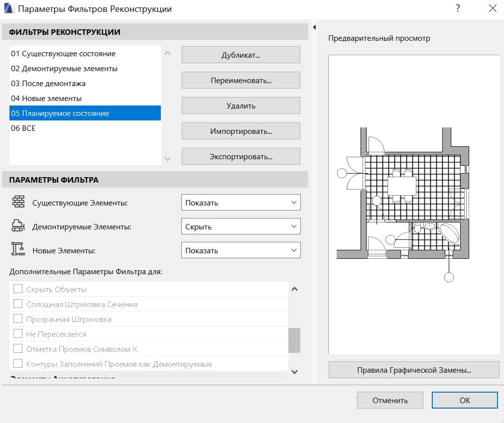The width and height of the screenshot is (504, 423).
Task: Select filter 01 Существующее состояние
Action: pyautogui.click(x=85, y=54)
